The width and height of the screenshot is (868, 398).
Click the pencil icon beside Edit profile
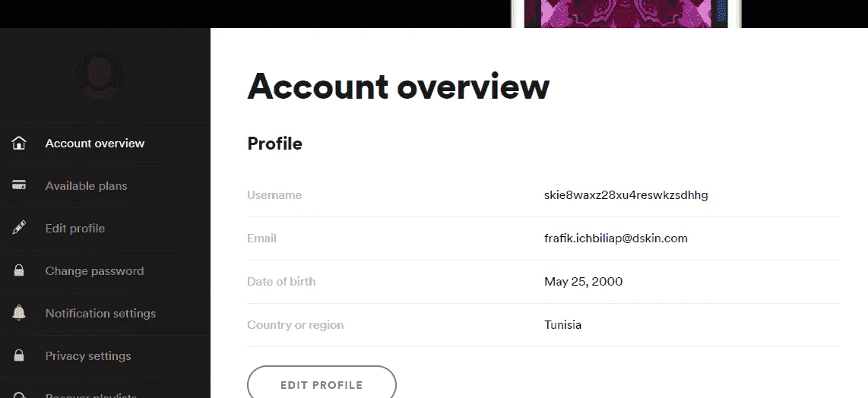(19, 228)
